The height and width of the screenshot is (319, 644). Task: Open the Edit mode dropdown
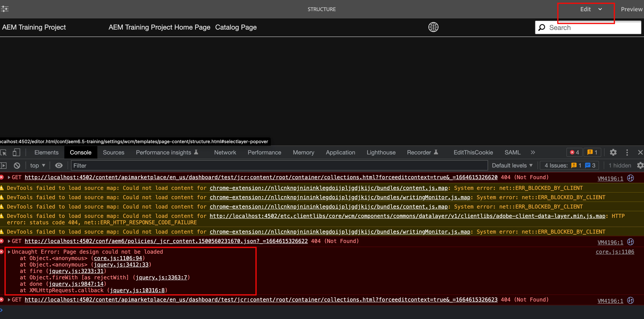pos(591,9)
